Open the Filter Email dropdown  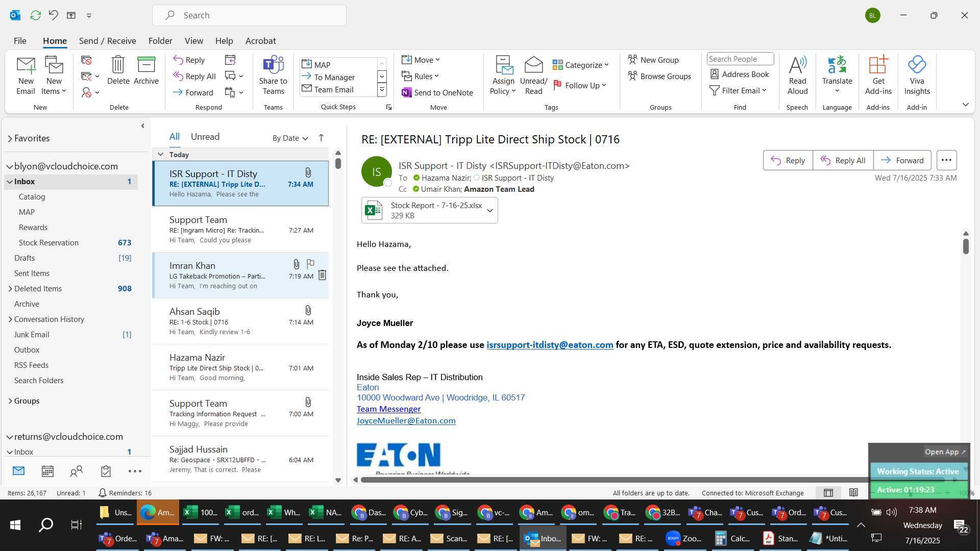tap(738, 90)
